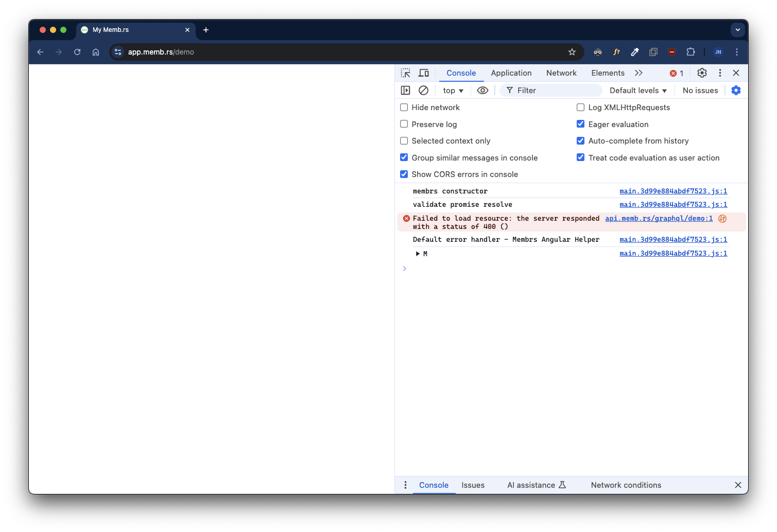Check the Preserve log option
The image size is (777, 532).
tap(404, 124)
